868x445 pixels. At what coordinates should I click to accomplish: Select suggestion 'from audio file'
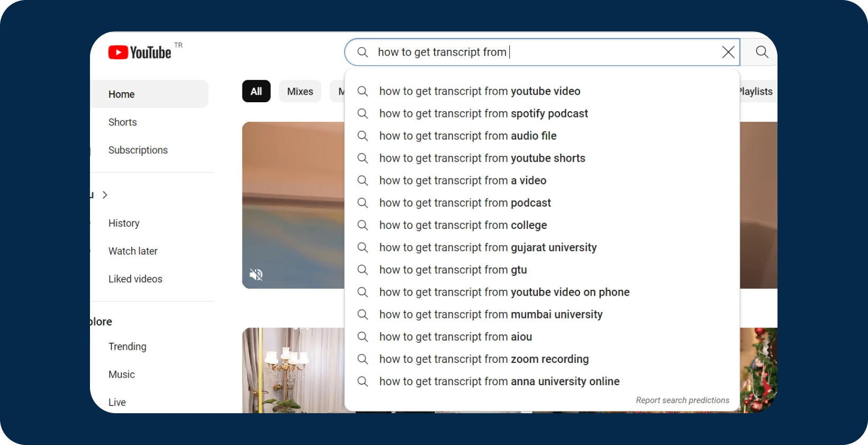click(x=542, y=136)
